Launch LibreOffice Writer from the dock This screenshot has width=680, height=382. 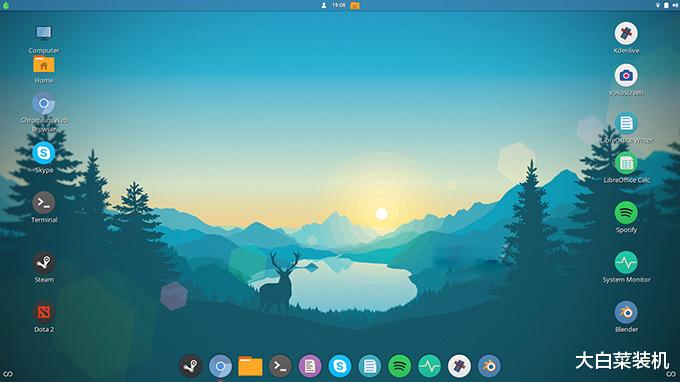pyautogui.click(x=369, y=366)
